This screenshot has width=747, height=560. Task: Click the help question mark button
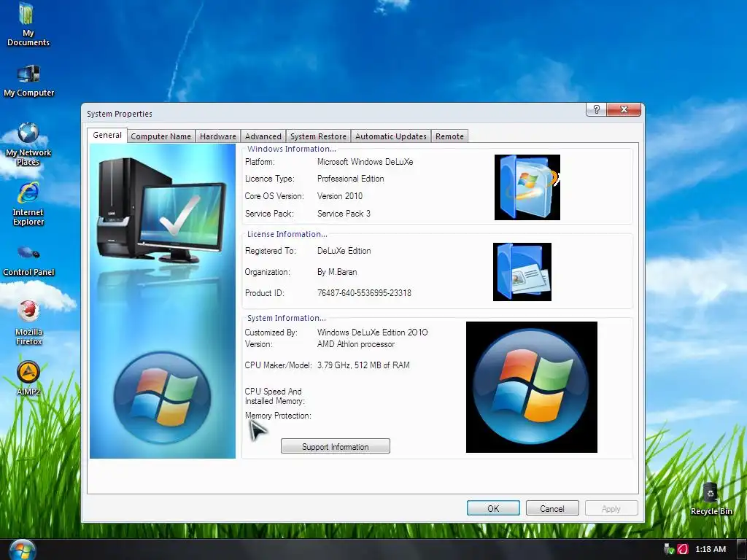pos(596,109)
